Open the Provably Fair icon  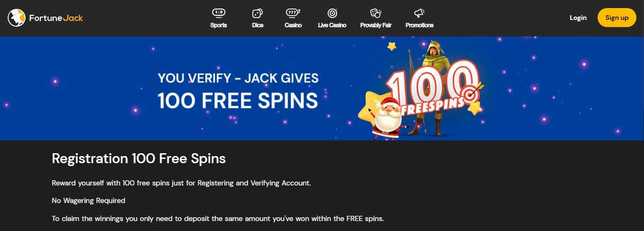(376, 13)
